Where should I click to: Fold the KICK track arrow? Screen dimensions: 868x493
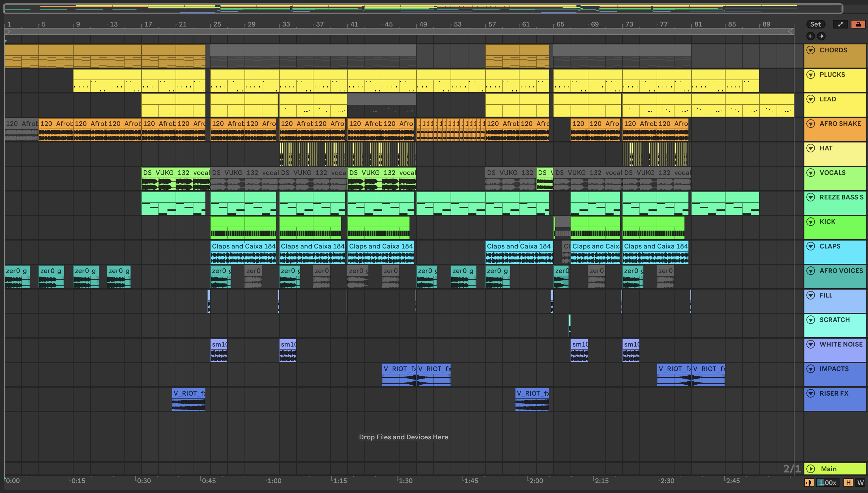(x=811, y=222)
